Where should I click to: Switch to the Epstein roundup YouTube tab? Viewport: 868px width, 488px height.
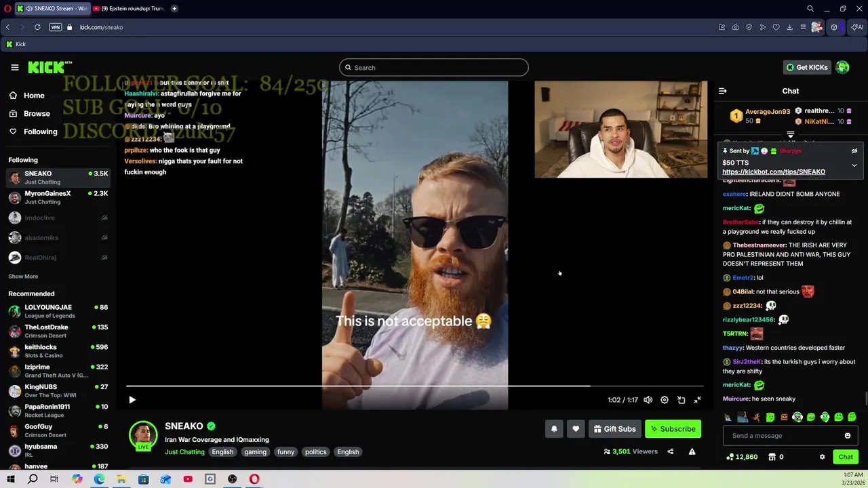(128, 9)
